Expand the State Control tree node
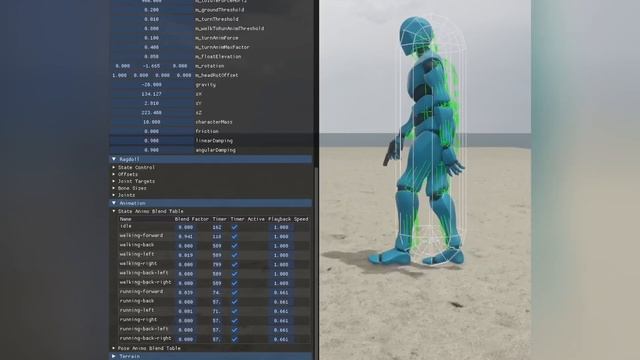Viewport: 640px width, 360px height. click(134, 168)
